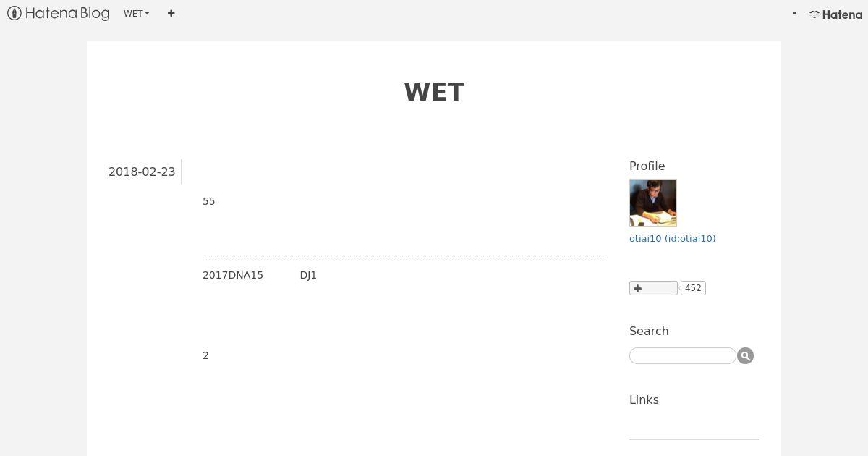Click the Hatena bird-like mark icon
This screenshot has width=868, height=456.
point(814,14)
